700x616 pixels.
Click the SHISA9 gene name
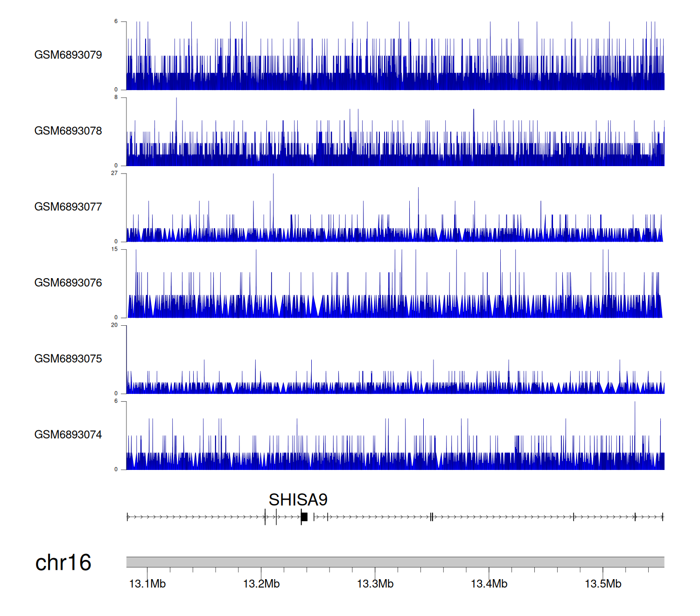[298, 500]
